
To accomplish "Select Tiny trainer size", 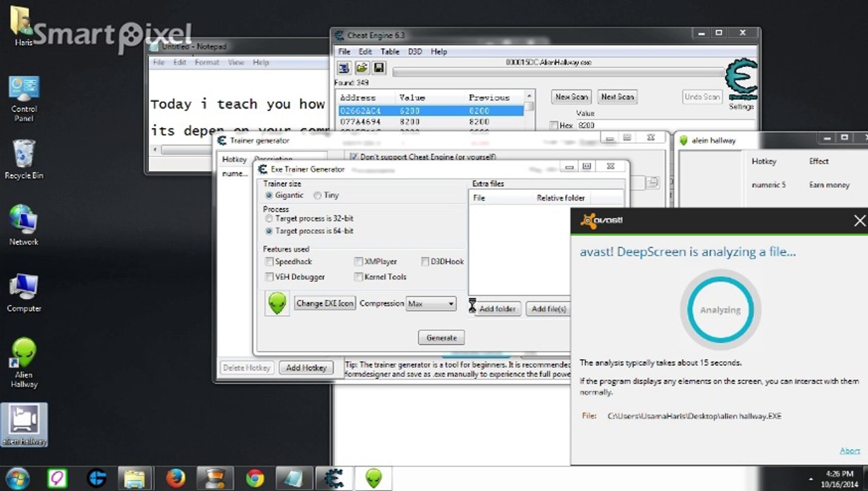I will [326, 195].
